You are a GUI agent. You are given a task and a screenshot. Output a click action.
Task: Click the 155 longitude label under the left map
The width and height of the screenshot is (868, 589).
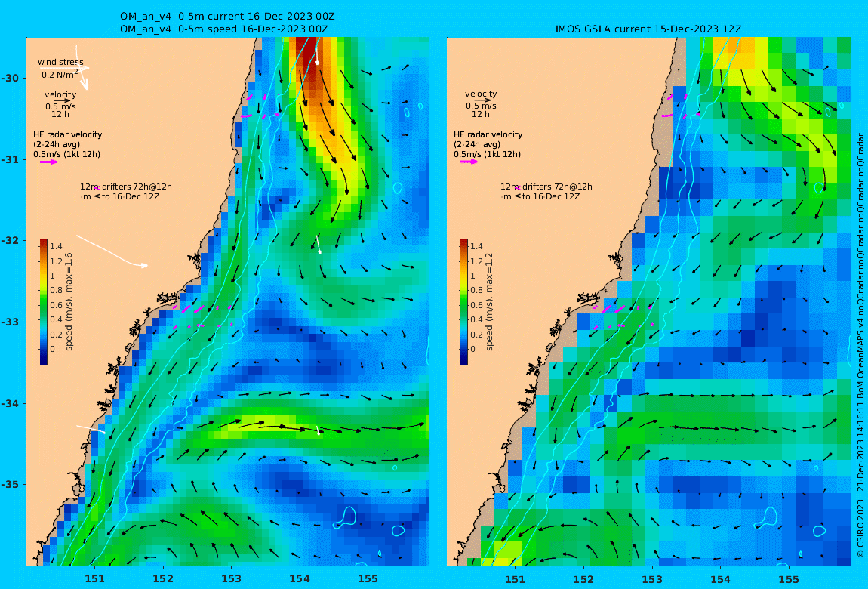tap(368, 579)
